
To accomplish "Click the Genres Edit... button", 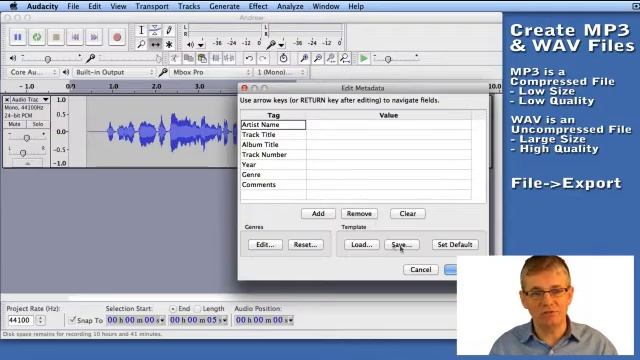I will point(265,244).
